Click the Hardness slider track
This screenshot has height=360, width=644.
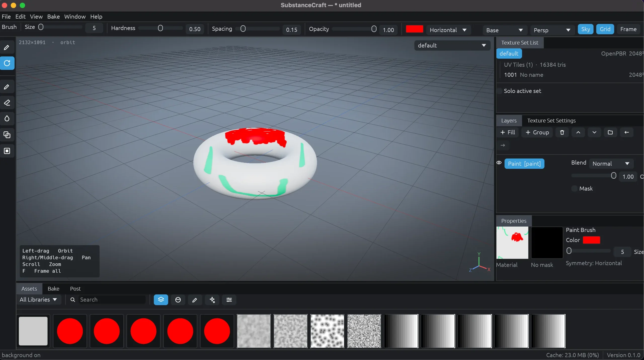click(160, 28)
